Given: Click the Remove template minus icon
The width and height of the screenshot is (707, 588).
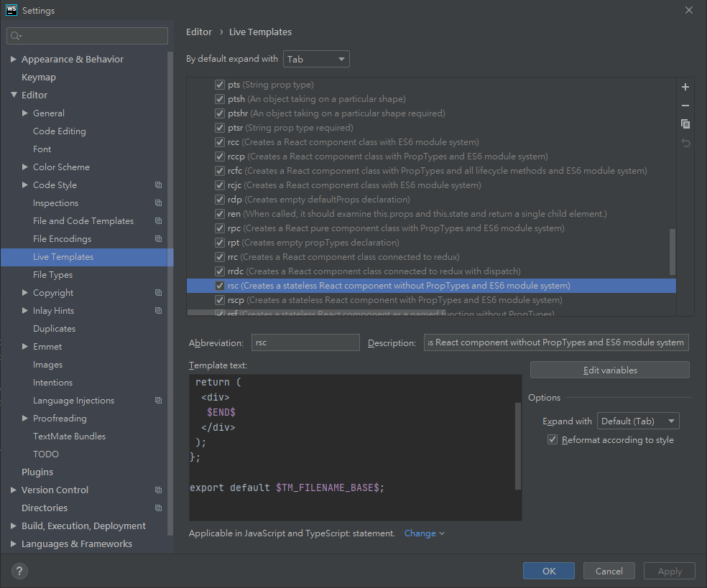Looking at the screenshot, I should [x=685, y=106].
